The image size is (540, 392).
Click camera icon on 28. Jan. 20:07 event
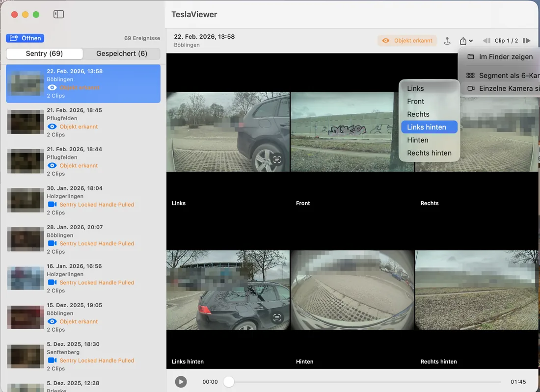click(x=53, y=243)
